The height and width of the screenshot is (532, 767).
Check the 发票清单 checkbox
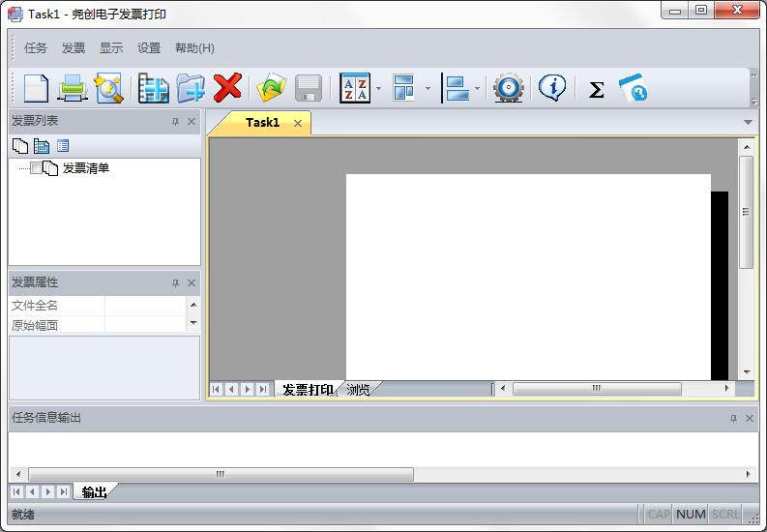(x=37, y=168)
